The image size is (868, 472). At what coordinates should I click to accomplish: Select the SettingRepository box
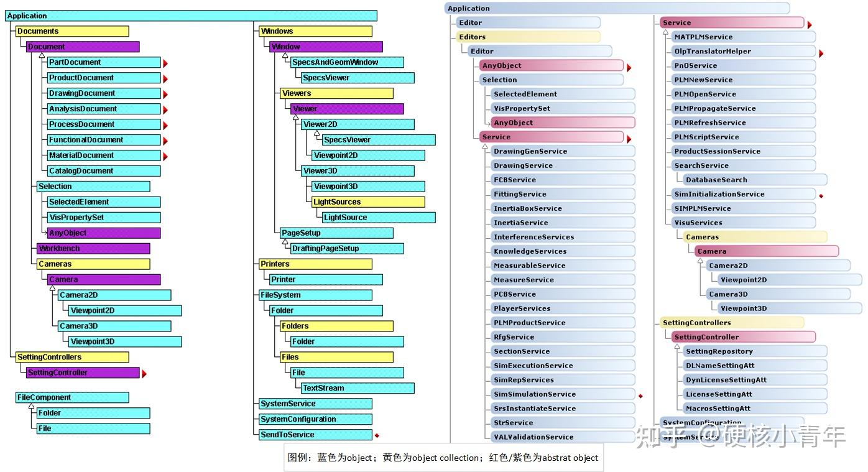click(x=755, y=351)
